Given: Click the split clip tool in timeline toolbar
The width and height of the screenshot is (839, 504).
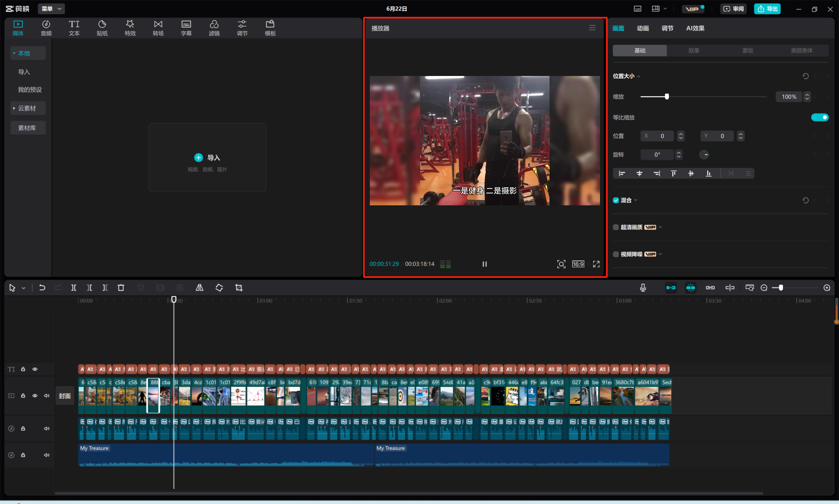Looking at the screenshot, I should pos(73,288).
